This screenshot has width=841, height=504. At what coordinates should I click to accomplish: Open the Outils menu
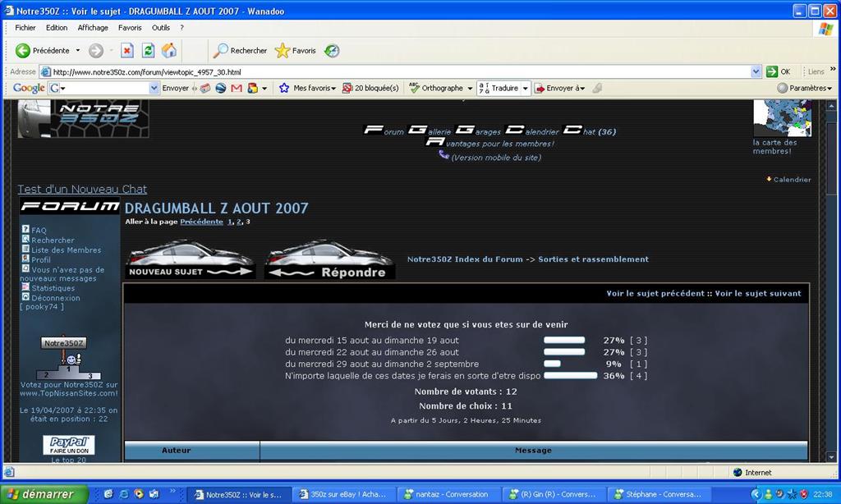[x=161, y=27]
